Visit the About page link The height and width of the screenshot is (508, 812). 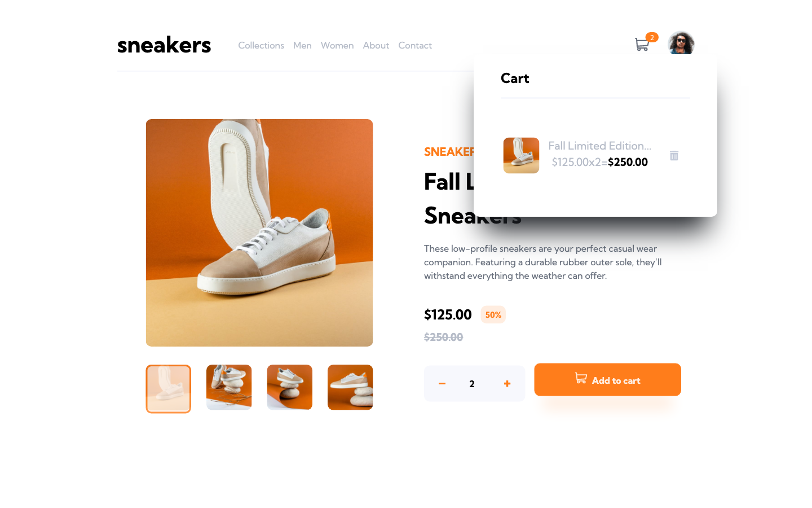pyautogui.click(x=376, y=45)
